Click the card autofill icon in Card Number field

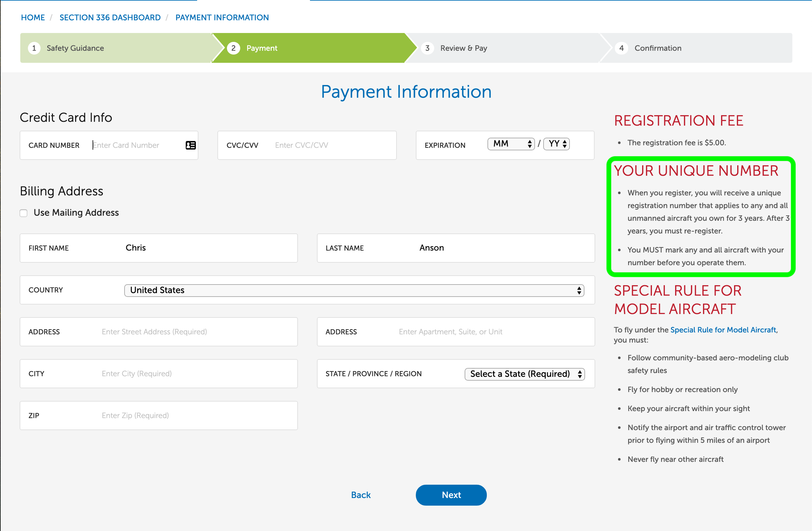coord(190,145)
